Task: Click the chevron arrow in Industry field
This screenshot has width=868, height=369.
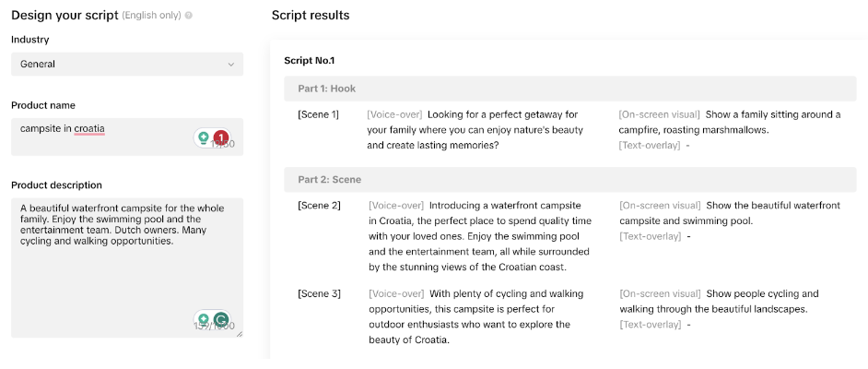Action: tap(231, 65)
